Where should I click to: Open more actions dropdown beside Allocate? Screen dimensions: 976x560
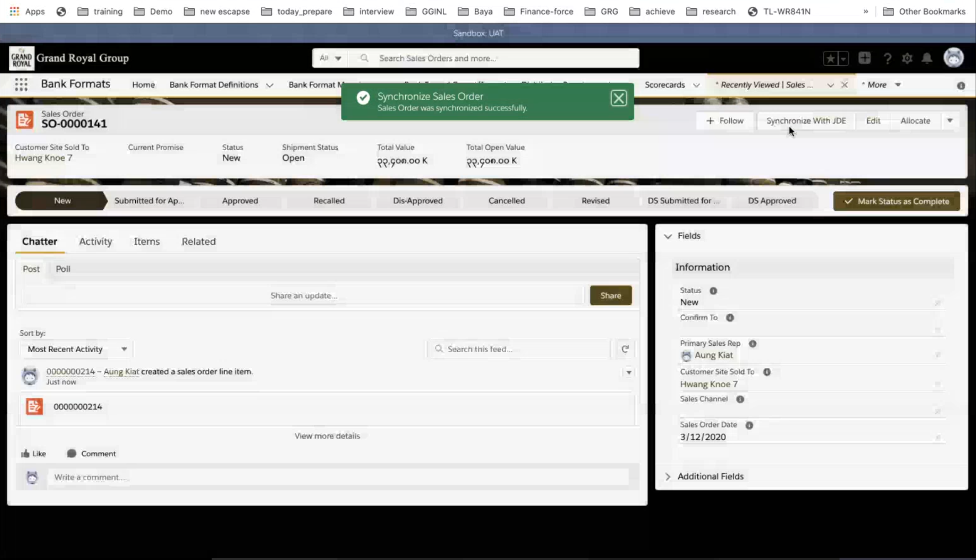[950, 121]
